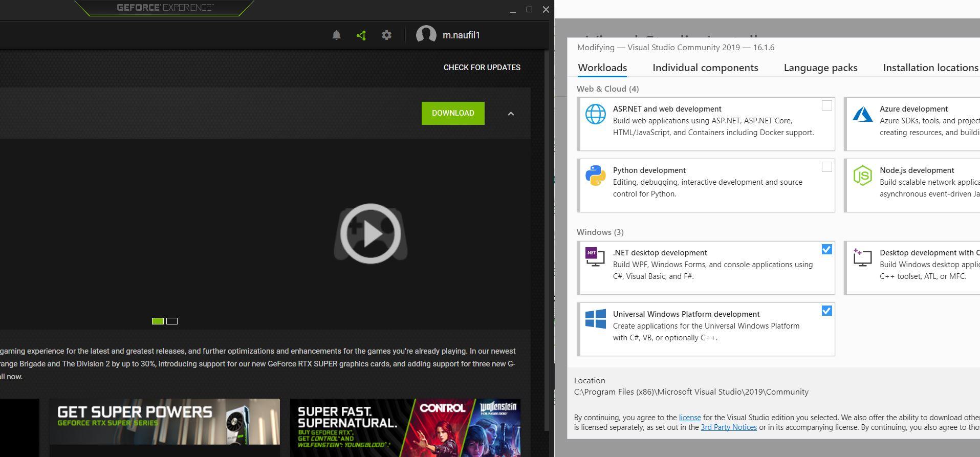Click .NET desktop development title

click(660, 253)
